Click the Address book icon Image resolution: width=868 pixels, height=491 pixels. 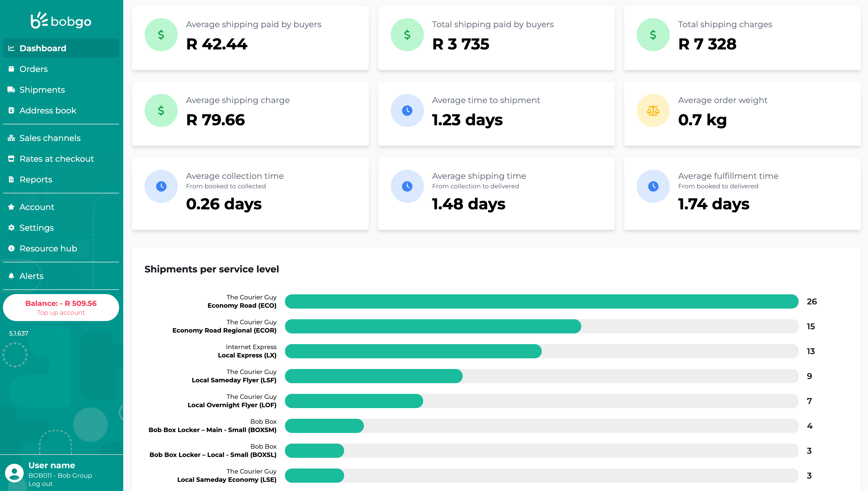coord(12,110)
